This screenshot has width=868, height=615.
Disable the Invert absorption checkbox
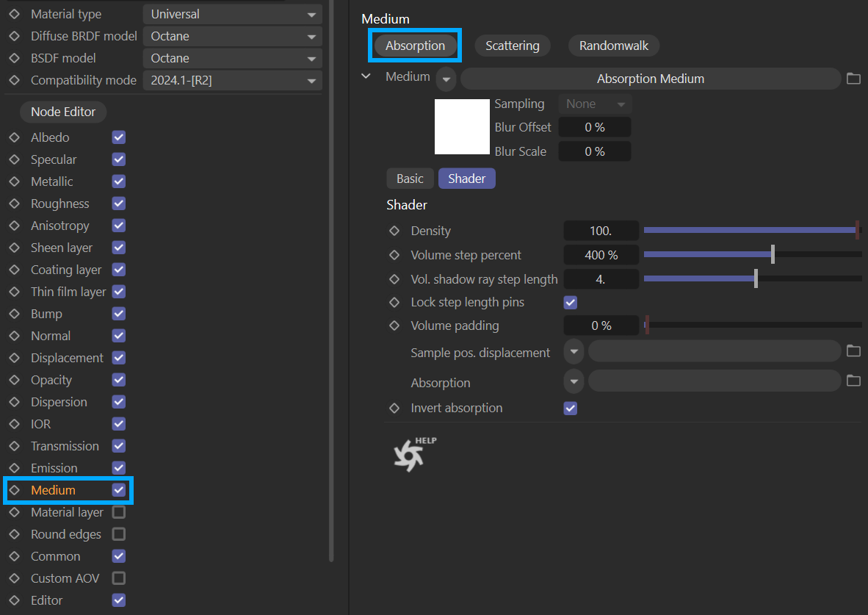pos(570,408)
